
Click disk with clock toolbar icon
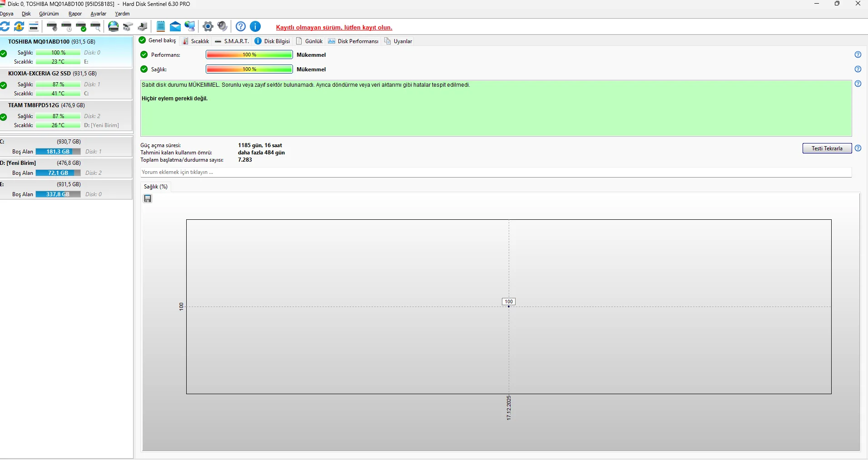(67, 26)
